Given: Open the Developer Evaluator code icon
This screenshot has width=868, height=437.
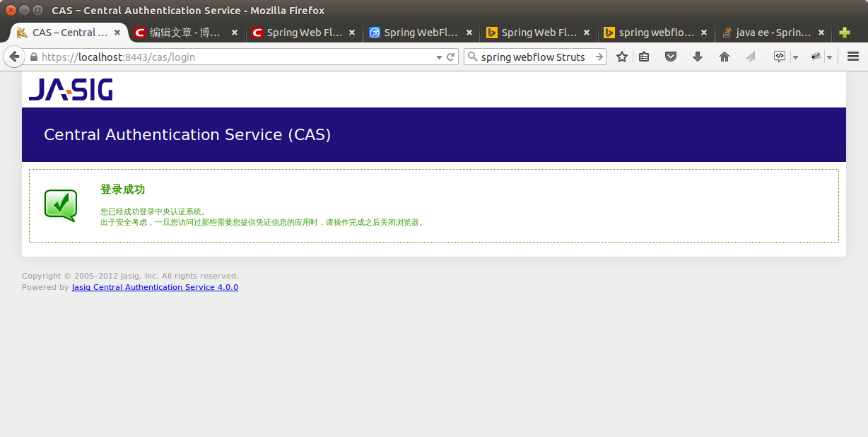Looking at the screenshot, I should tap(778, 56).
